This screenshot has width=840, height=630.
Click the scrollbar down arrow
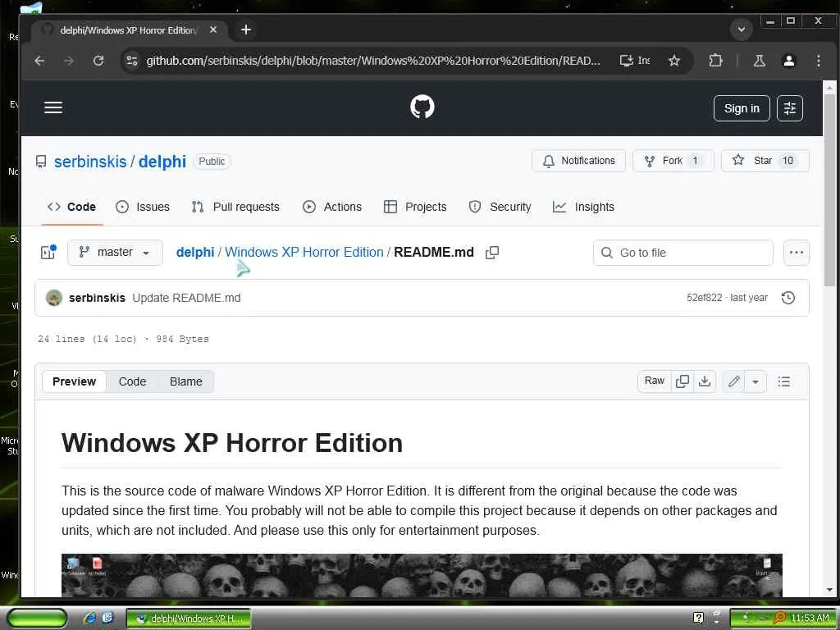point(829,590)
